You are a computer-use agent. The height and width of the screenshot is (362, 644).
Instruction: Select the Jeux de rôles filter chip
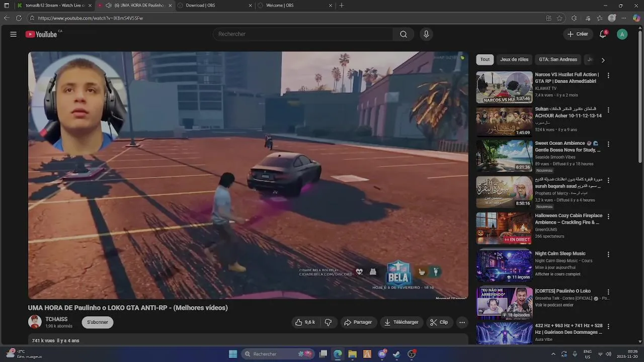514,59
